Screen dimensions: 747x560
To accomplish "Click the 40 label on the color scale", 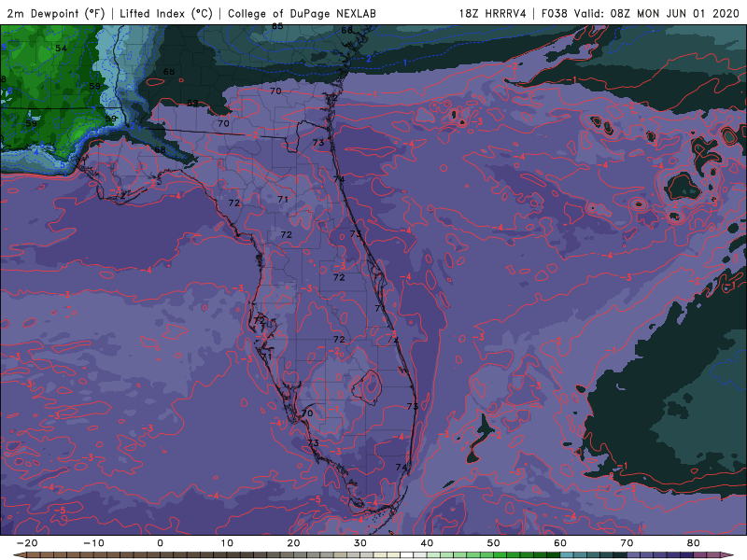I will coord(427,543).
